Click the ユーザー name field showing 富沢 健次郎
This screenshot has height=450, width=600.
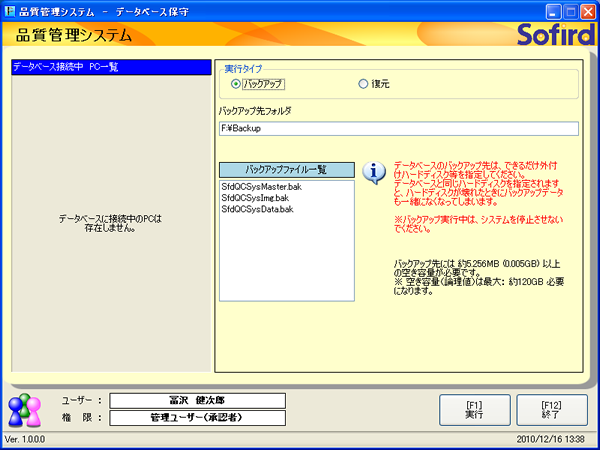197,401
